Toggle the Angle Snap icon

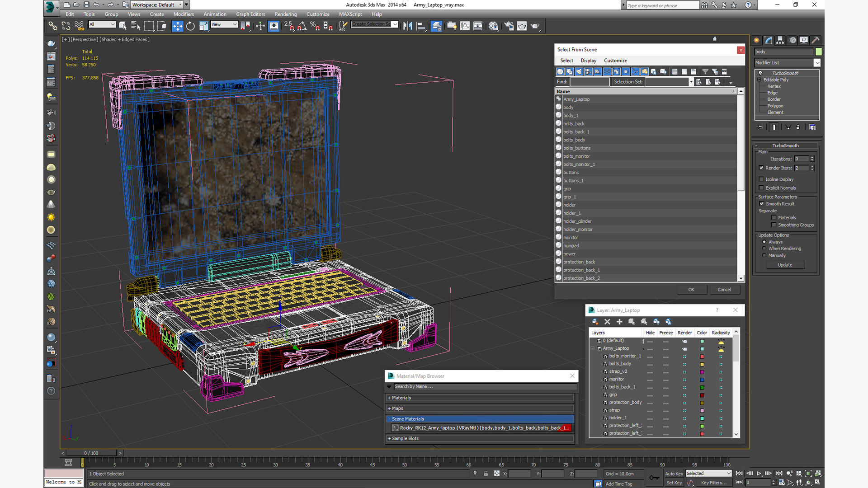(302, 26)
